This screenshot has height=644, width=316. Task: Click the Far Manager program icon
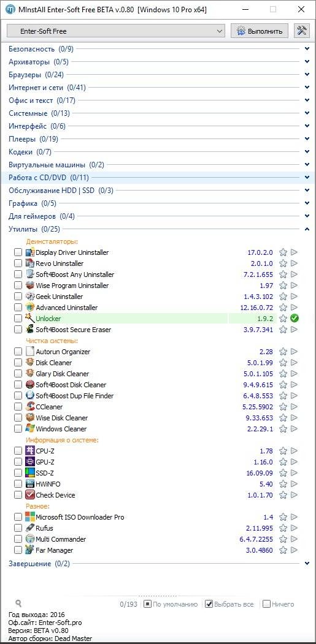(x=30, y=550)
